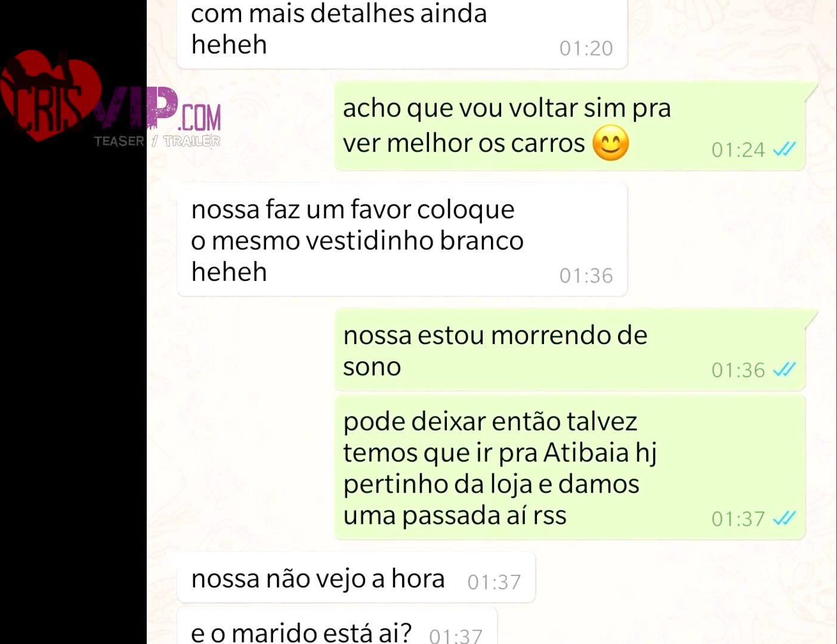Select the 'acho que vou voltar sim' message
The width and height of the screenshot is (837, 644).
coord(570,126)
